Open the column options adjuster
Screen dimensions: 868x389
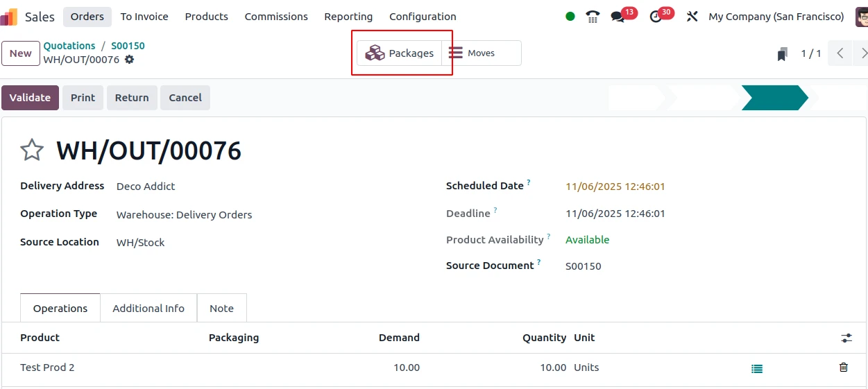coord(846,338)
